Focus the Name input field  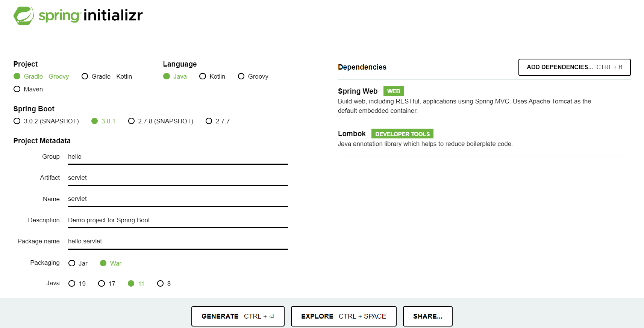178,199
